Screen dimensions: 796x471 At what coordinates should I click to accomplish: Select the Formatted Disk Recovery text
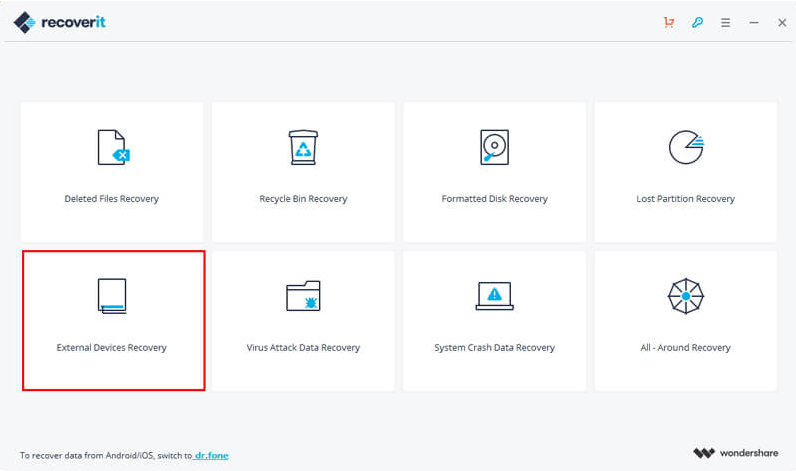494,199
